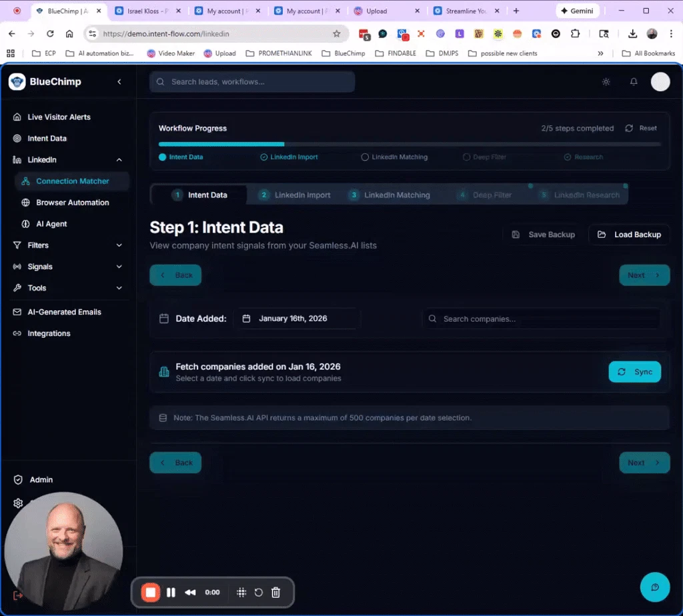The width and height of the screenshot is (683, 616).
Task: Click Save Backup button
Action: coord(543,235)
